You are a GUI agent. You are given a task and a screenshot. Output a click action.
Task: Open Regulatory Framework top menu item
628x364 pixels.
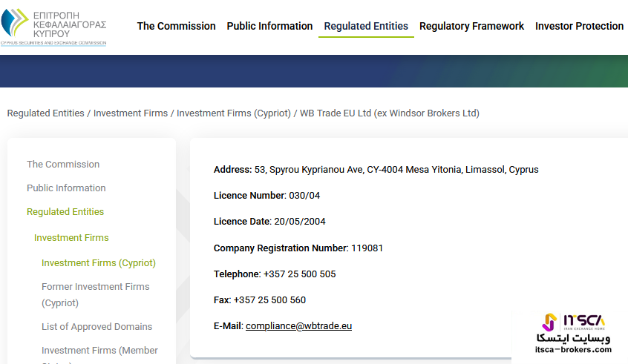point(471,26)
